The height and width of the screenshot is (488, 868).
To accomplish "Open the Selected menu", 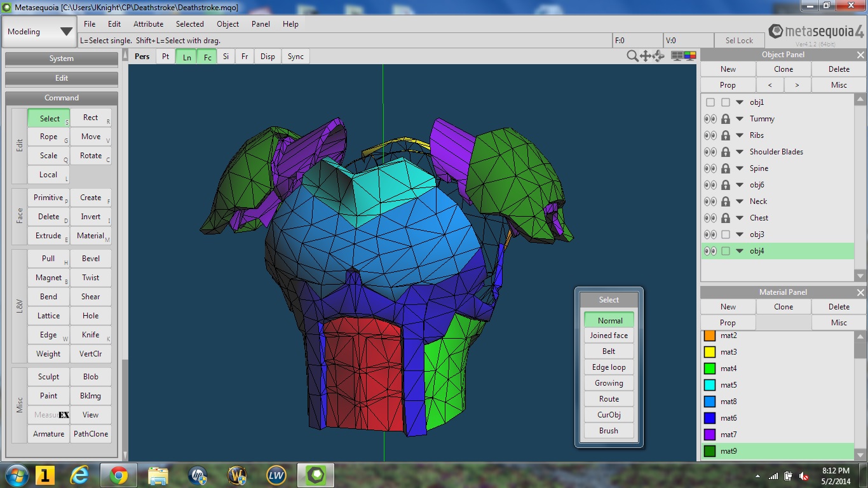I will (x=190, y=24).
